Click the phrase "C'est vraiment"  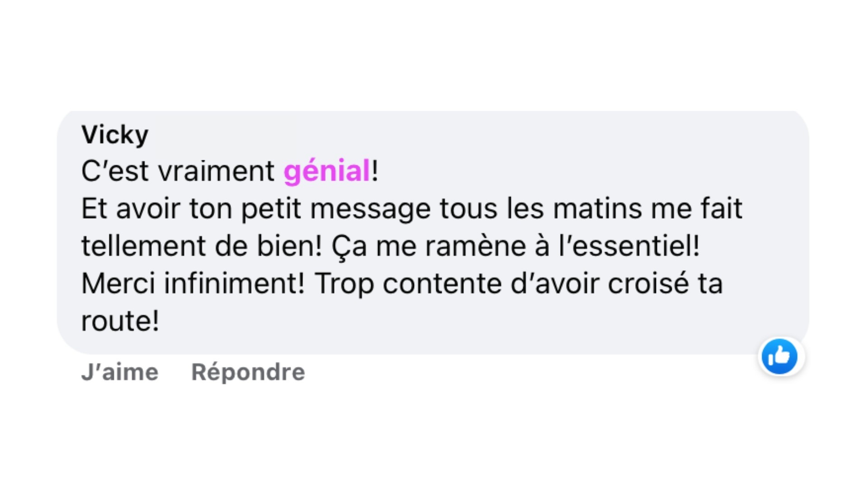tap(178, 171)
